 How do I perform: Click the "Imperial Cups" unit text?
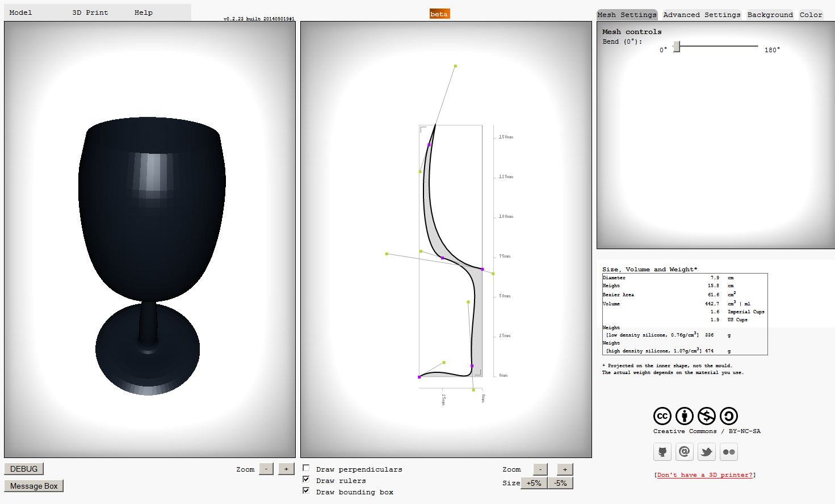pos(746,312)
